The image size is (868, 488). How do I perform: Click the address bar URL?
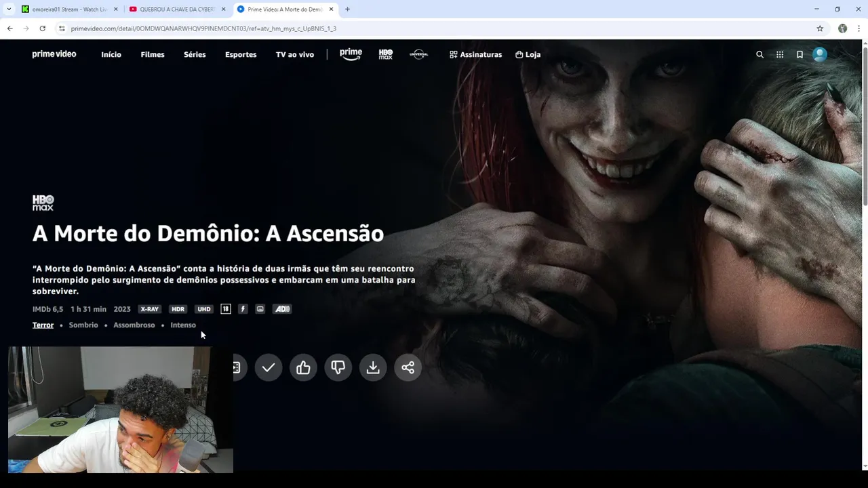click(x=203, y=28)
